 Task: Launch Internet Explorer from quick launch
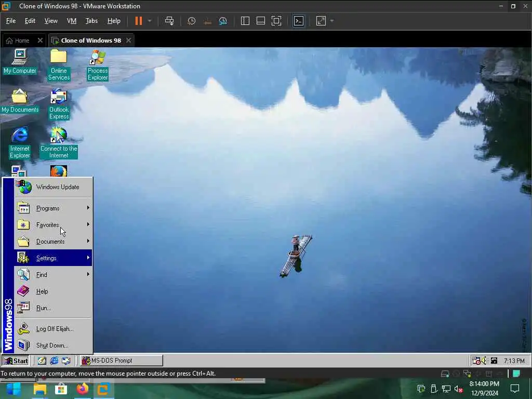pos(54,361)
